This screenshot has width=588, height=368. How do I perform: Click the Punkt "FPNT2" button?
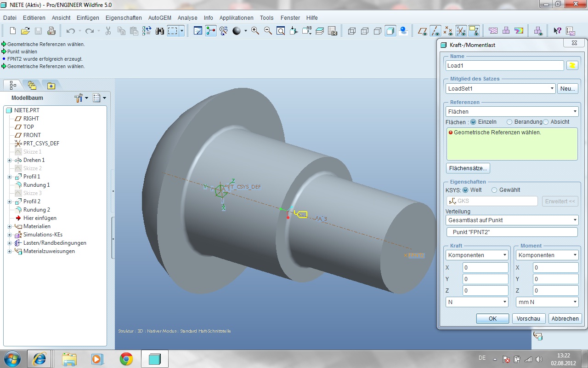click(x=512, y=232)
